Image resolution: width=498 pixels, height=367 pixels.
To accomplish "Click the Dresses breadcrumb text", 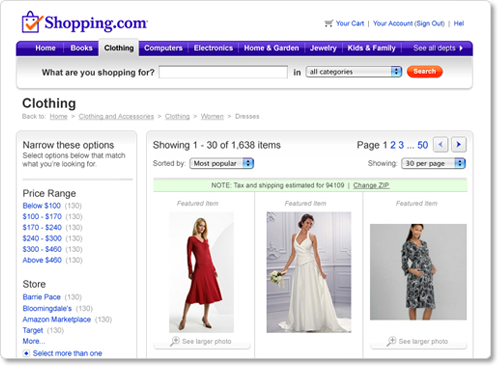I will click(247, 116).
